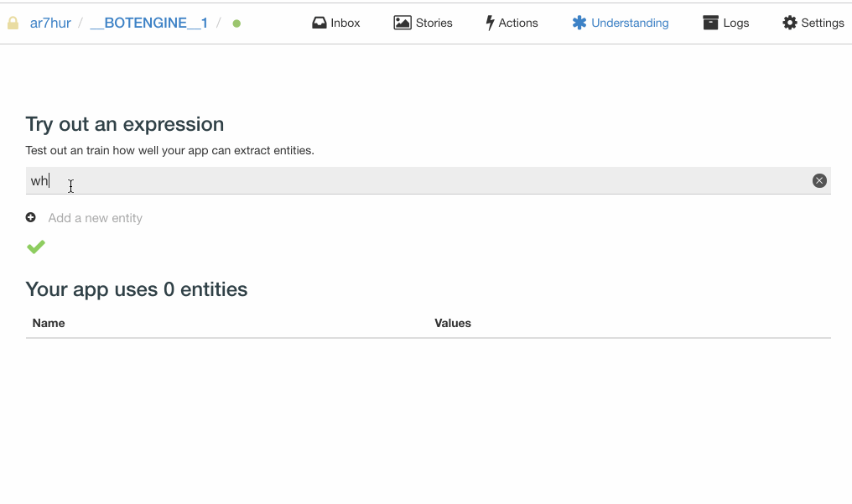Clear the expression with the X button
The height and width of the screenshot is (504, 852).
819,181
